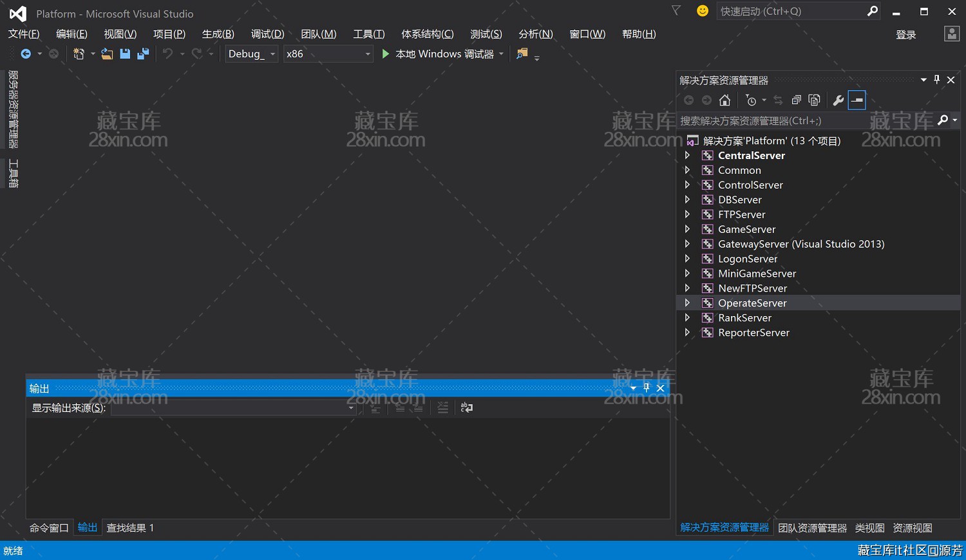The image size is (966, 560).
Task: Open the x86 platform dropdown
Action: pos(328,54)
